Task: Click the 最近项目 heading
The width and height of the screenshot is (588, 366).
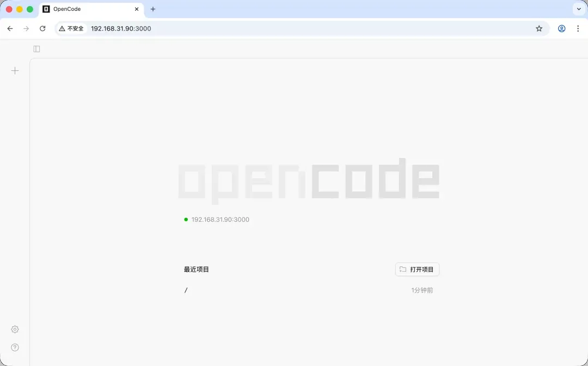Action: tap(197, 269)
